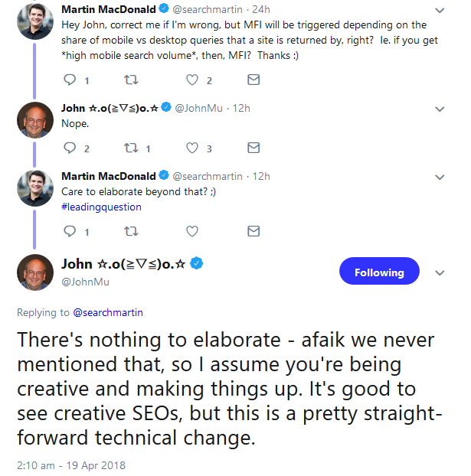Retweet John's "Nope." tweet

click(x=130, y=148)
